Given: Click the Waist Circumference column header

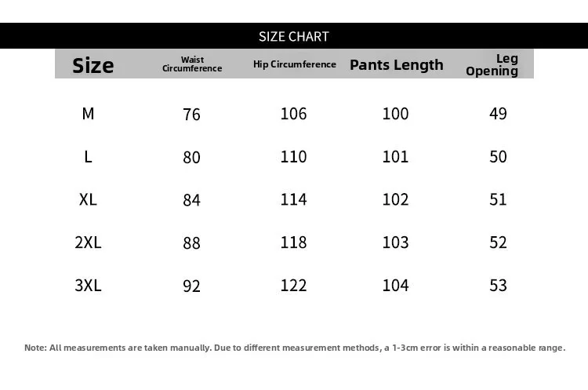Looking at the screenshot, I should [192, 64].
